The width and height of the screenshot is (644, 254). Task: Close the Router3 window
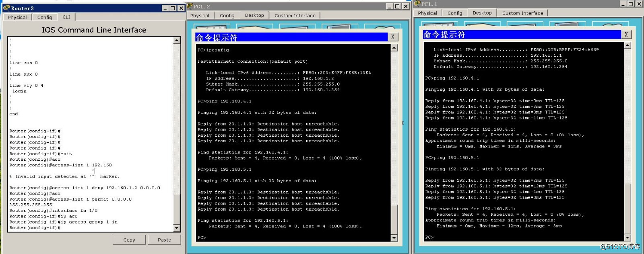[x=181, y=8]
